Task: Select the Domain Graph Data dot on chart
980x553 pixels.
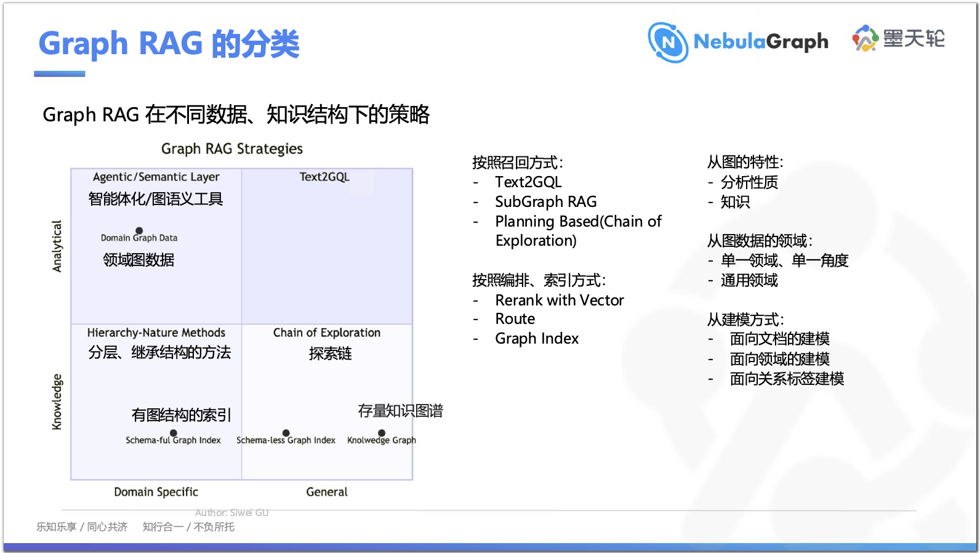Action: coord(139,231)
